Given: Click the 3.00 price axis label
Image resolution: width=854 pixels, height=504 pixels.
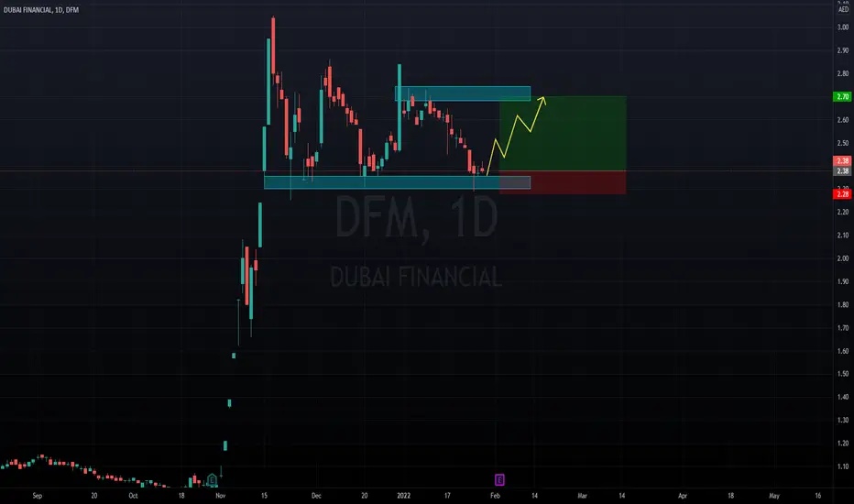Looking at the screenshot, I should [x=843, y=27].
